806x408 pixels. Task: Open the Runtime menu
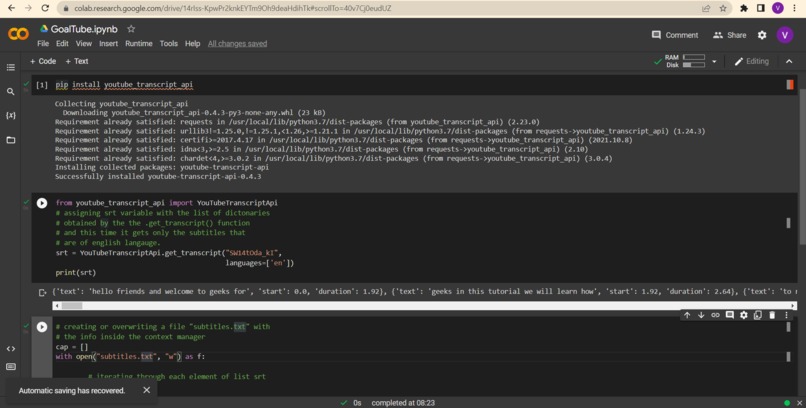point(139,44)
